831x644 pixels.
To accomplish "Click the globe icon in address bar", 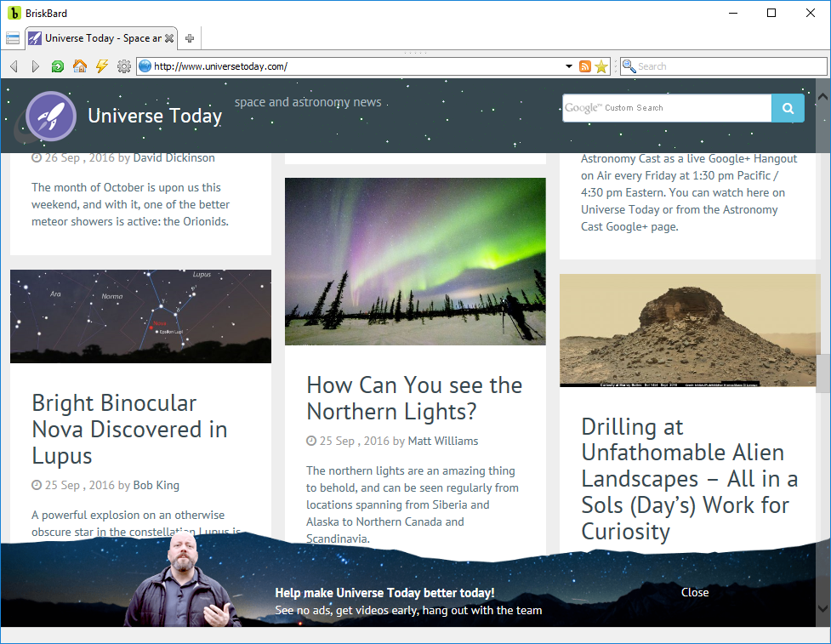I will click(145, 66).
